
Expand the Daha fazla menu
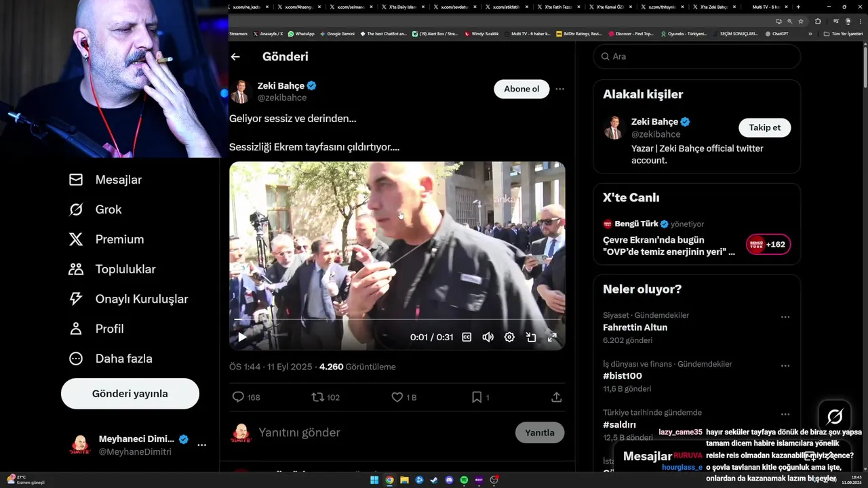[x=111, y=359]
